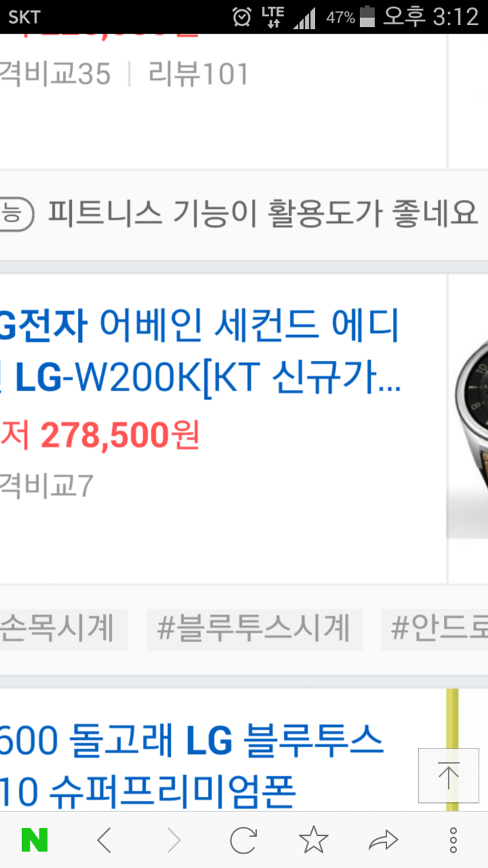Tap the green Naver N home icon

point(34,840)
